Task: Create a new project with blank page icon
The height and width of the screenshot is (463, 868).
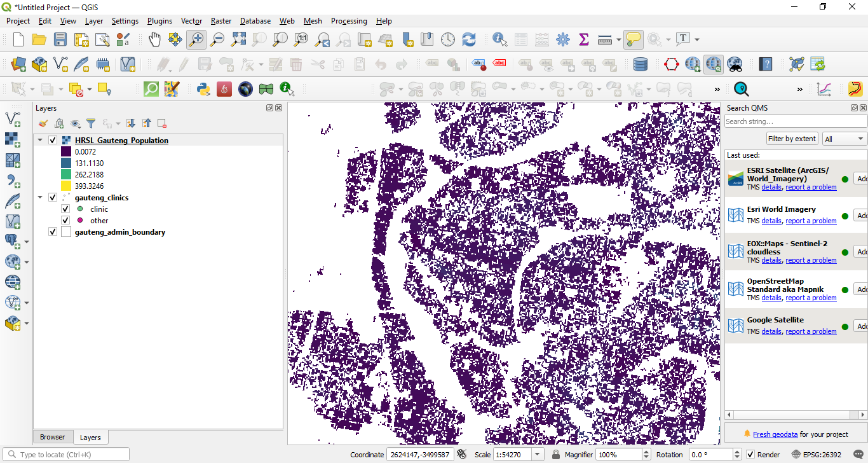Action: (x=18, y=39)
